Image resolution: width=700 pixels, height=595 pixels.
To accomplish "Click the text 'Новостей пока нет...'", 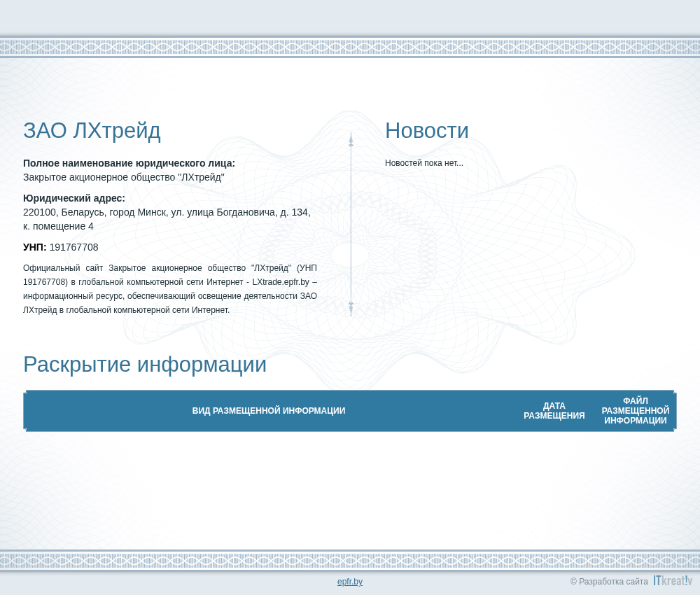I will (424, 163).
